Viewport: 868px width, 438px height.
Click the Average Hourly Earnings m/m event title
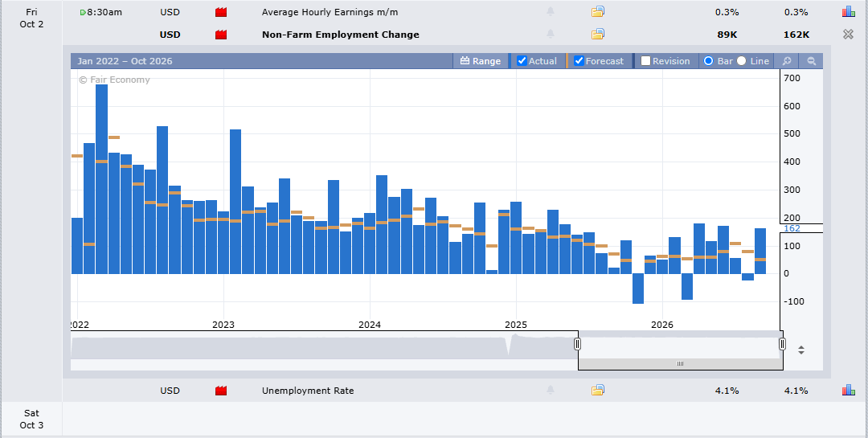point(330,11)
